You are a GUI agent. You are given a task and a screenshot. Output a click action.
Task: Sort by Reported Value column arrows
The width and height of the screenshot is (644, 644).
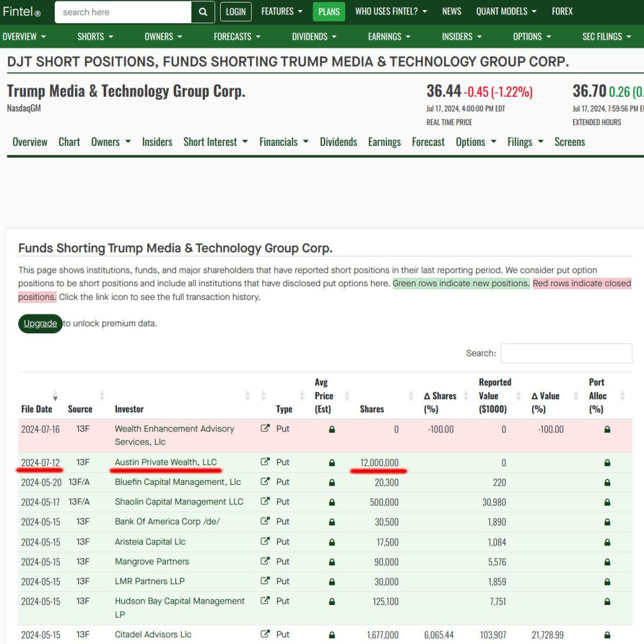[x=519, y=396]
